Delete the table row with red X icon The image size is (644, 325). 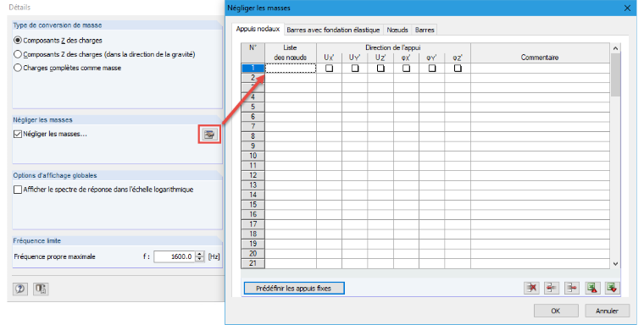click(x=532, y=288)
